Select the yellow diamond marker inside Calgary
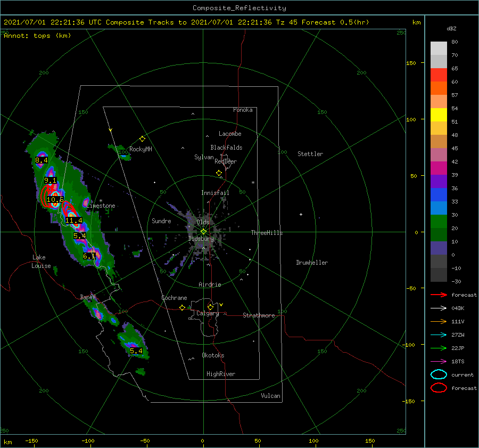The width and height of the screenshot is (479, 448). coord(210,307)
